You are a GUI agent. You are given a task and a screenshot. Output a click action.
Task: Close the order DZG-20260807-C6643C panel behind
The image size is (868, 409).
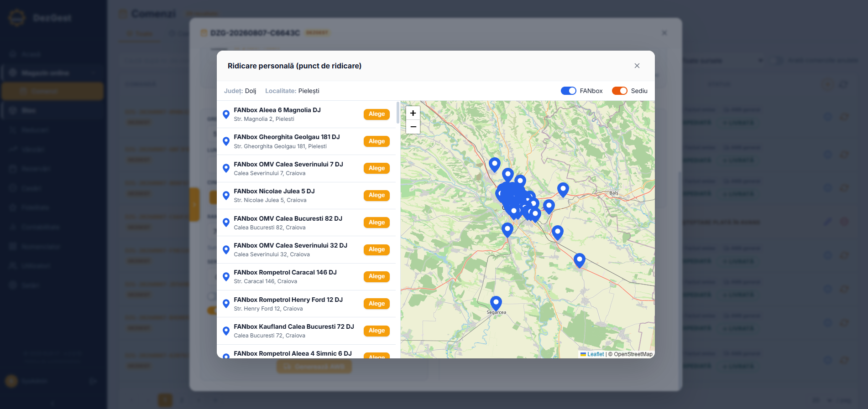tap(664, 33)
